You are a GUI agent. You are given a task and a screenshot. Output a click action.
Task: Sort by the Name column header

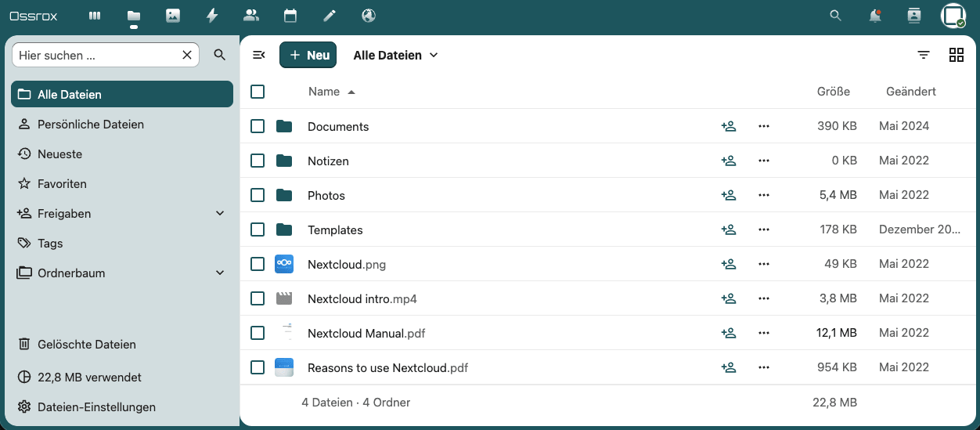(332, 92)
